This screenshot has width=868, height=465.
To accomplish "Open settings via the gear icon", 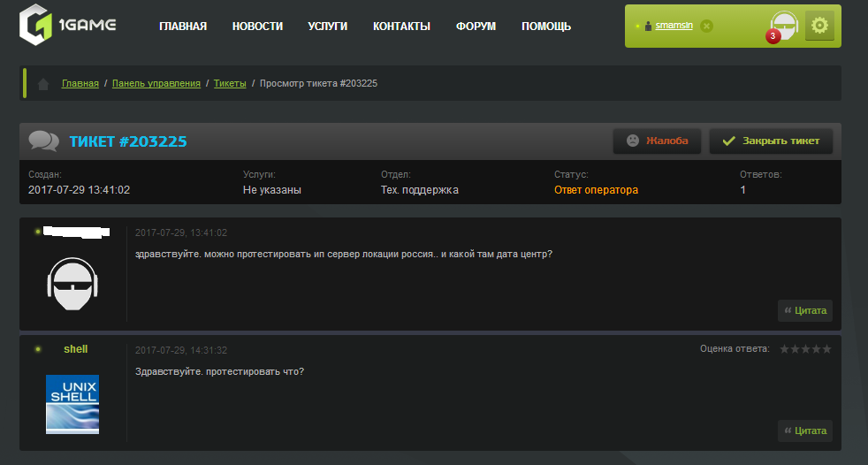I will coord(819,26).
